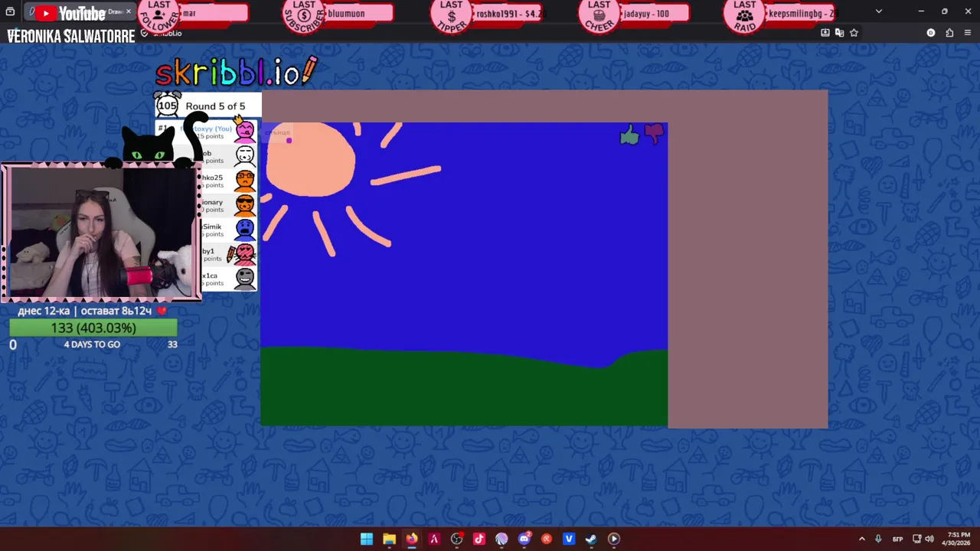Open File Explorer from the taskbar

(389, 539)
